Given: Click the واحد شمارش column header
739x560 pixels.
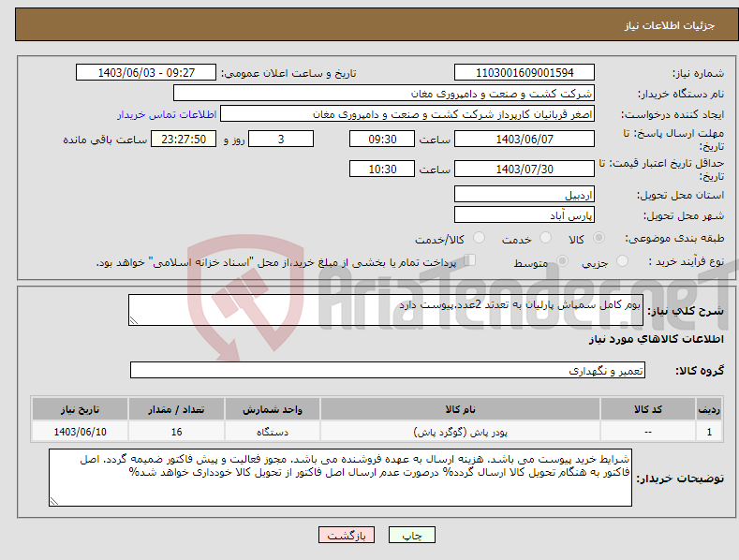Looking at the screenshot, I should [273, 409].
